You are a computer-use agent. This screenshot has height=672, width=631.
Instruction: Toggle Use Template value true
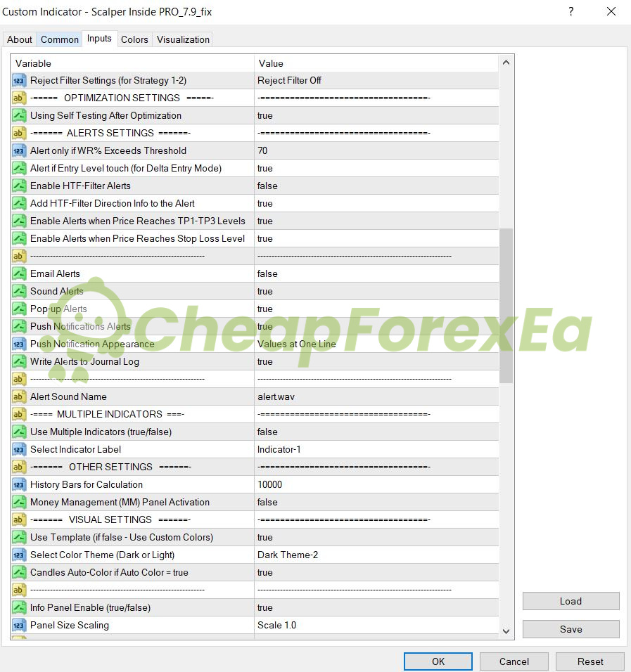click(x=376, y=538)
